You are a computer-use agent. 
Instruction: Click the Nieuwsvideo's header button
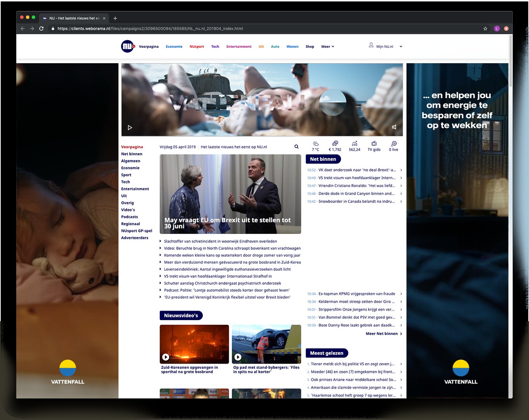point(181,315)
